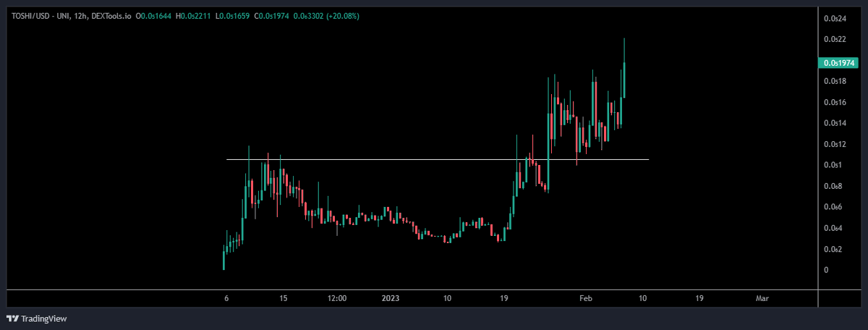Click the 0.0s12 price axis label
The height and width of the screenshot is (330, 868).
(835, 144)
